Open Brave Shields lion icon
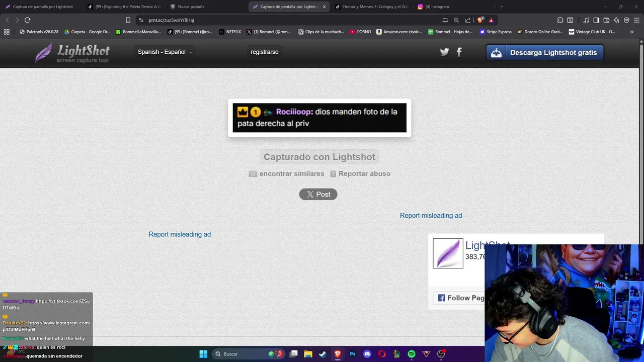The height and width of the screenshot is (362, 644). point(480,20)
